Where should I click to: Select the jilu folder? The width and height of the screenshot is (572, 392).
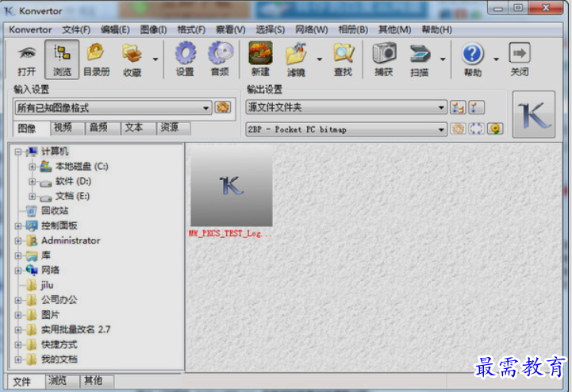coord(47,285)
